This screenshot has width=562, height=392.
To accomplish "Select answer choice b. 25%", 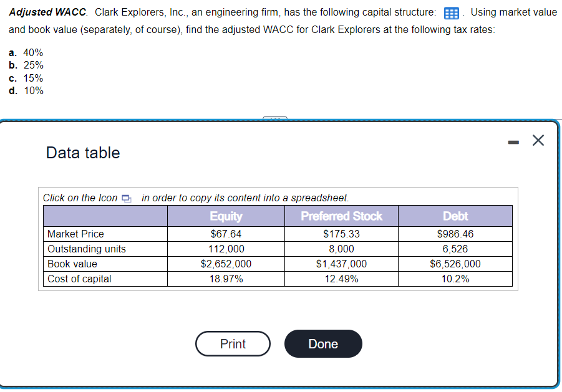I will (x=26, y=65).
